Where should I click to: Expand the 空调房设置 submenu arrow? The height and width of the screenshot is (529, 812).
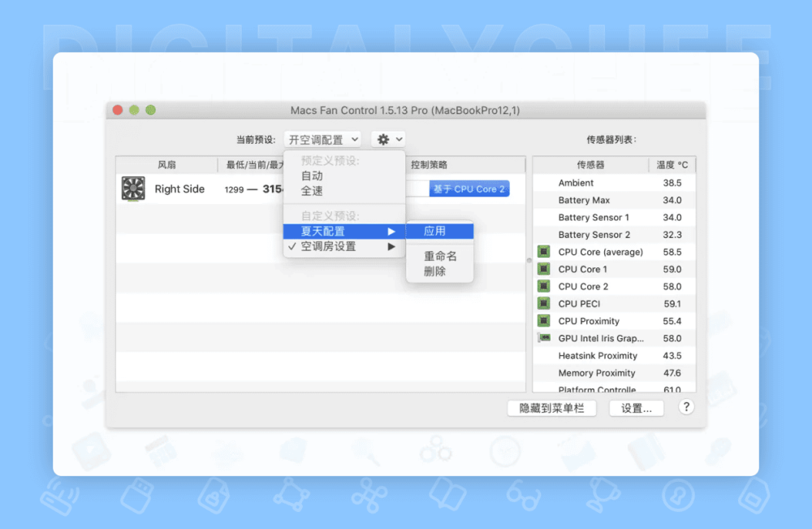tap(391, 247)
